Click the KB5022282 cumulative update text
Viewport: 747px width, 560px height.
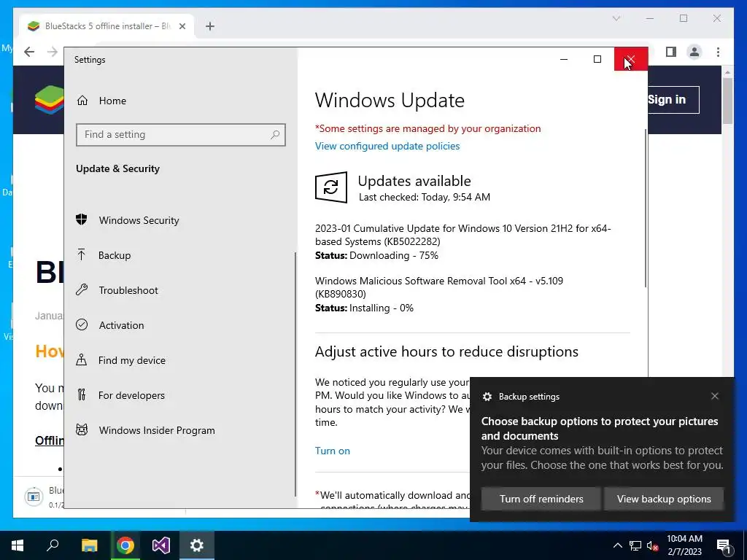tap(462, 235)
